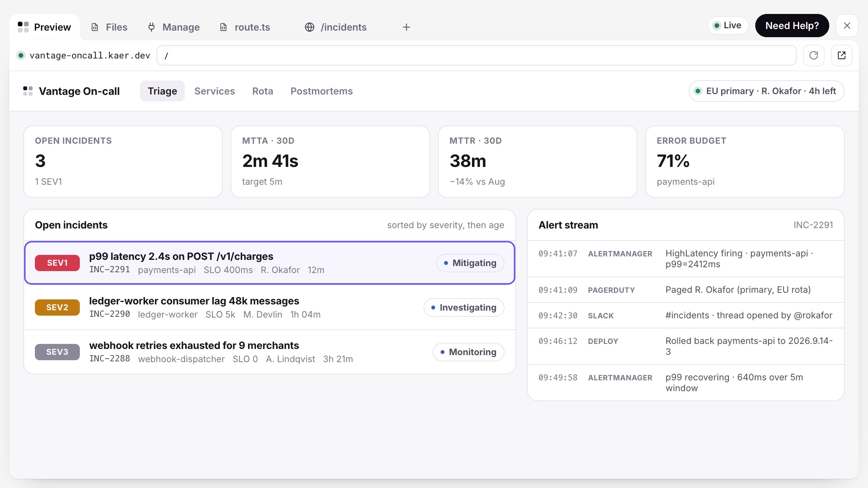Click the MTTA 30D card
Image resolution: width=868 pixels, height=488 pixels.
tap(330, 162)
